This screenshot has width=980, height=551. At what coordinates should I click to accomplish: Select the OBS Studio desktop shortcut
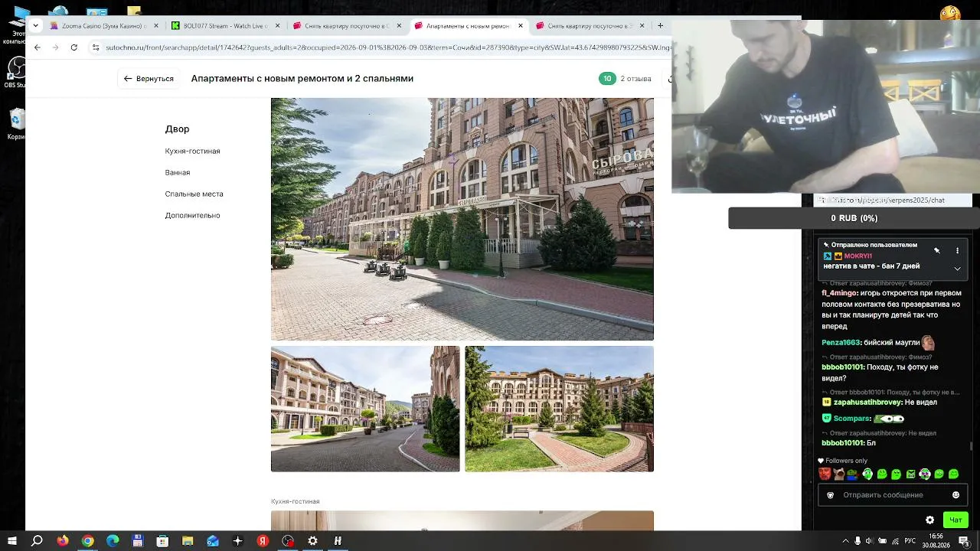(x=15, y=73)
